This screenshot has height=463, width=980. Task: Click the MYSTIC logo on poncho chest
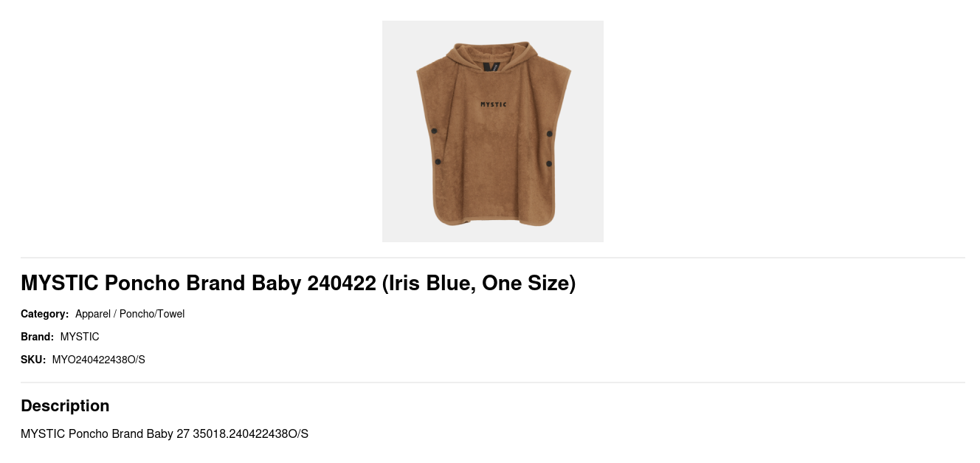[494, 105]
